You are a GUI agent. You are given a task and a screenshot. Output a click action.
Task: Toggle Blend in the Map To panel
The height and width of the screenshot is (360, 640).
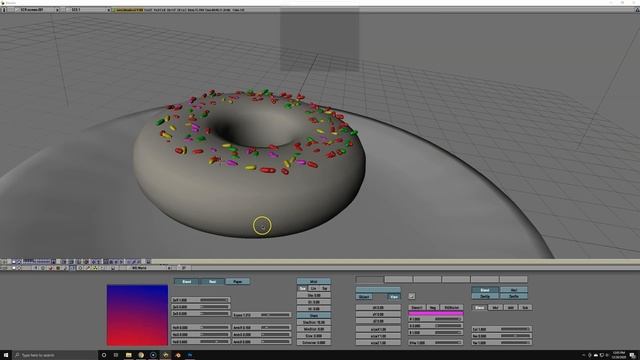pyautogui.click(x=485, y=290)
